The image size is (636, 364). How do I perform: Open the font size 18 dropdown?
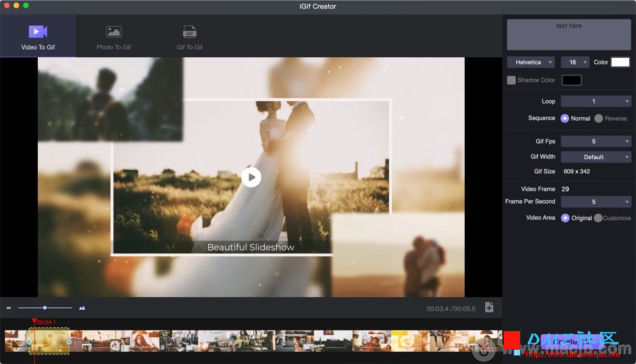(x=575, y=62)
